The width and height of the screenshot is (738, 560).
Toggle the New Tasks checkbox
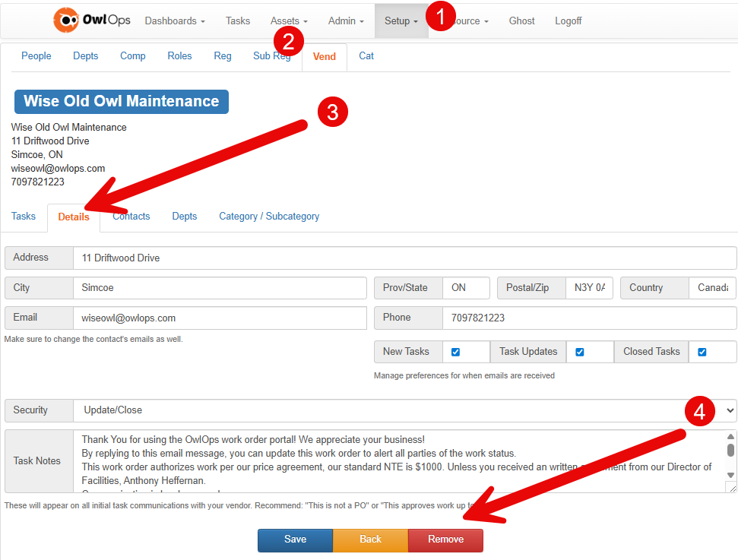click(456, 352)
